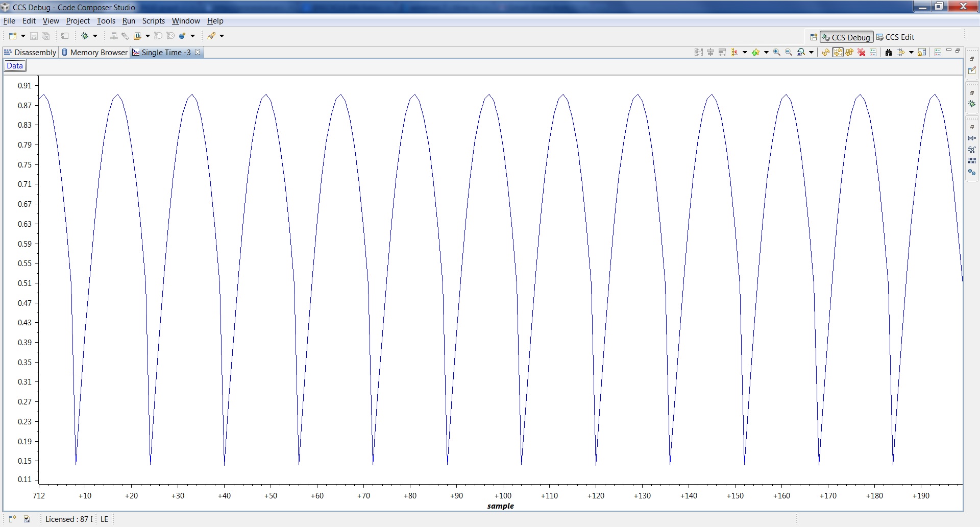Zoom into the graph with the Zoom In tool
Viewport: 980px width, 527px height.
point(777,52)
